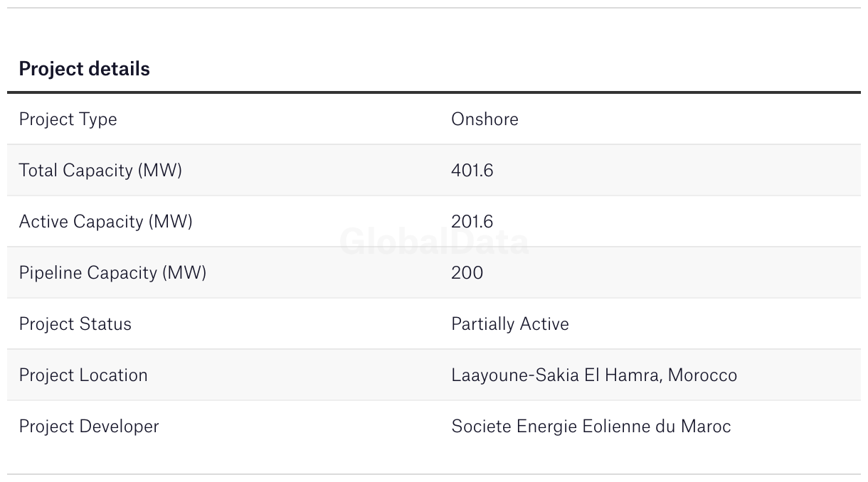
Task: Click the GlobalData watermark
Action: [x=434, y=242]
